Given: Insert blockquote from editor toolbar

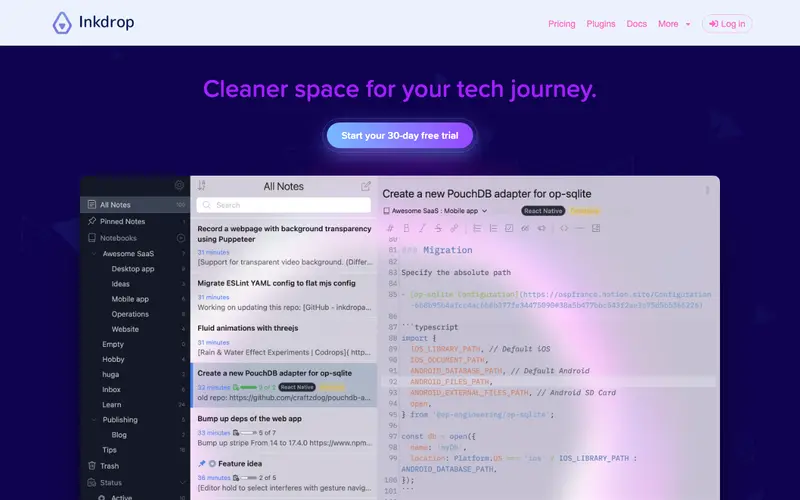Looking at the screenshot, I should pos(524,228).
